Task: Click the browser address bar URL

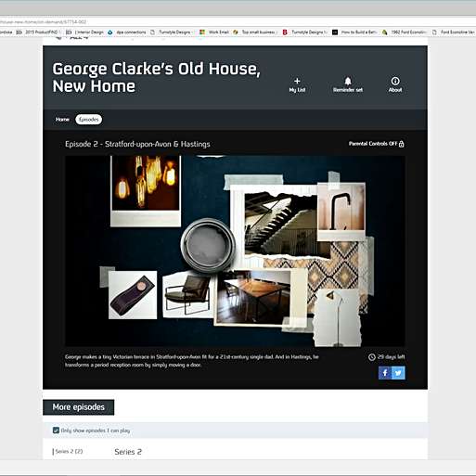Action: (x=44, y=22)
